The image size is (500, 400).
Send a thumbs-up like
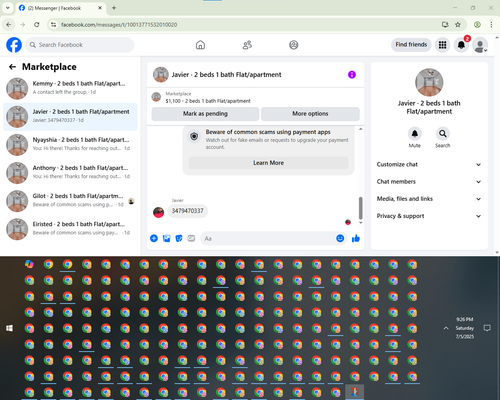tap(356, 238)
